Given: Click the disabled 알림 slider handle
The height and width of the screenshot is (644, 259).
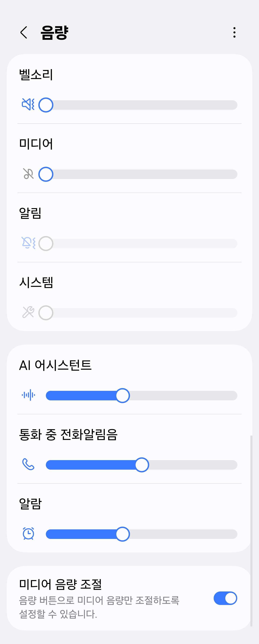Looking at the screenshot, I should coord(46,243).
